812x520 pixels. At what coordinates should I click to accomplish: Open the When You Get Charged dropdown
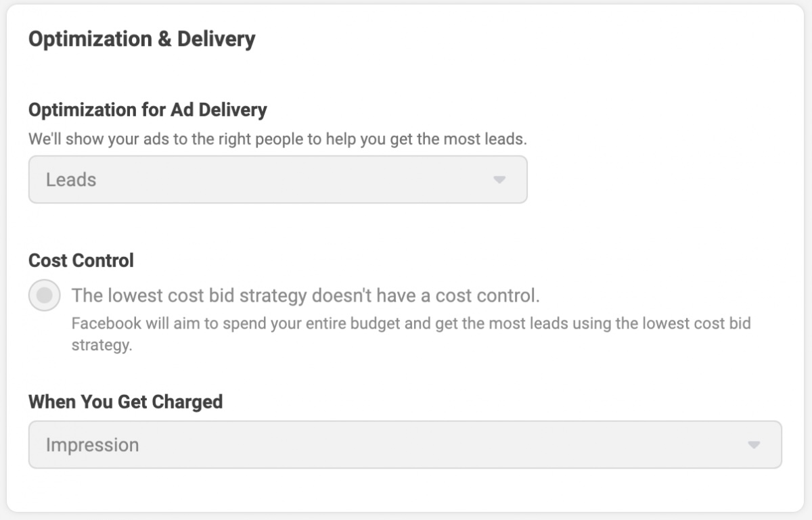coord(406,444)
